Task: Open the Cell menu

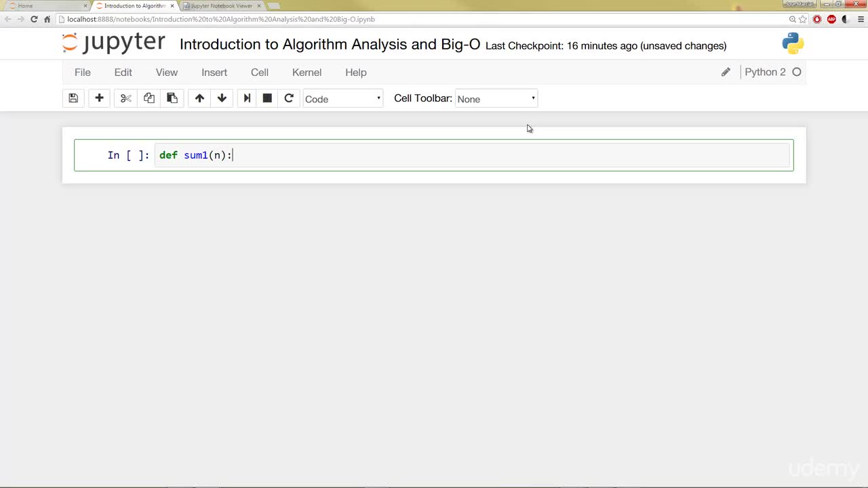Action: pos(260,73)
